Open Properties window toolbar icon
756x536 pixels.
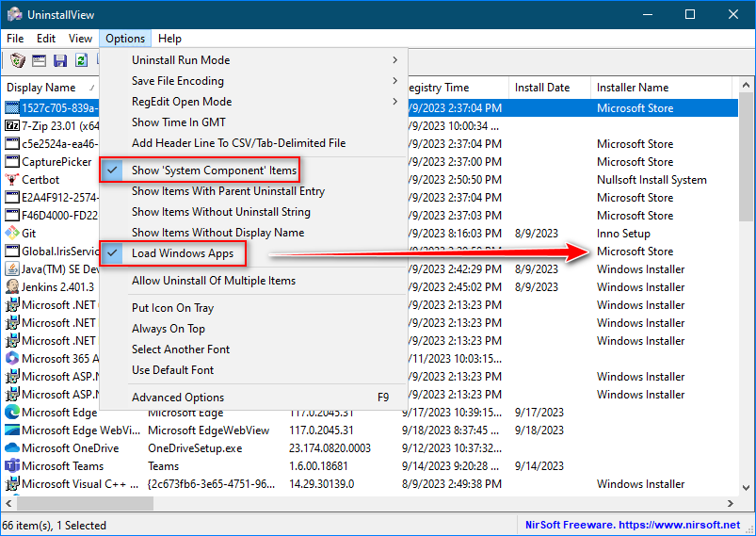click(39, 60)
